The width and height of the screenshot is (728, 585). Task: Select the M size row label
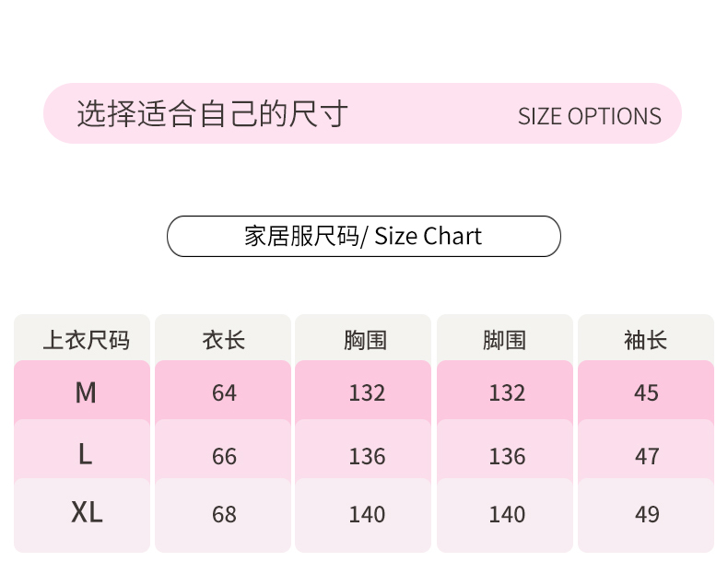click(x=86, y=393)
